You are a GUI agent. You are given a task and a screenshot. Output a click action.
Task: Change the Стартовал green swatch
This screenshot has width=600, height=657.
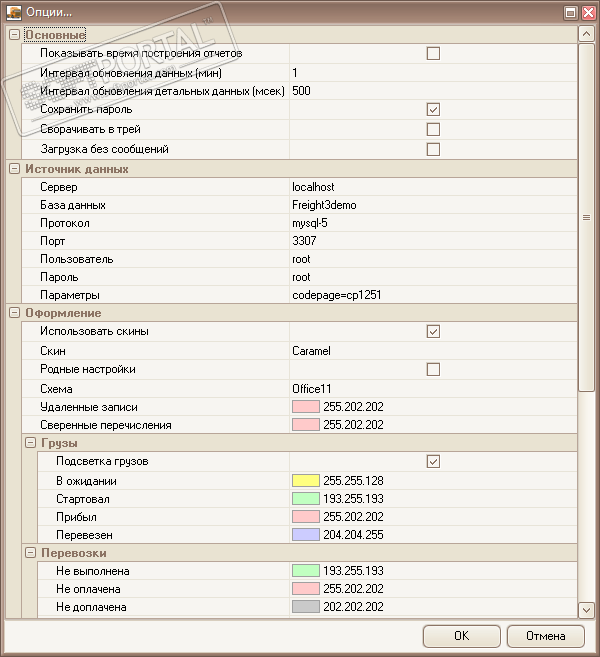coord(306,499)
